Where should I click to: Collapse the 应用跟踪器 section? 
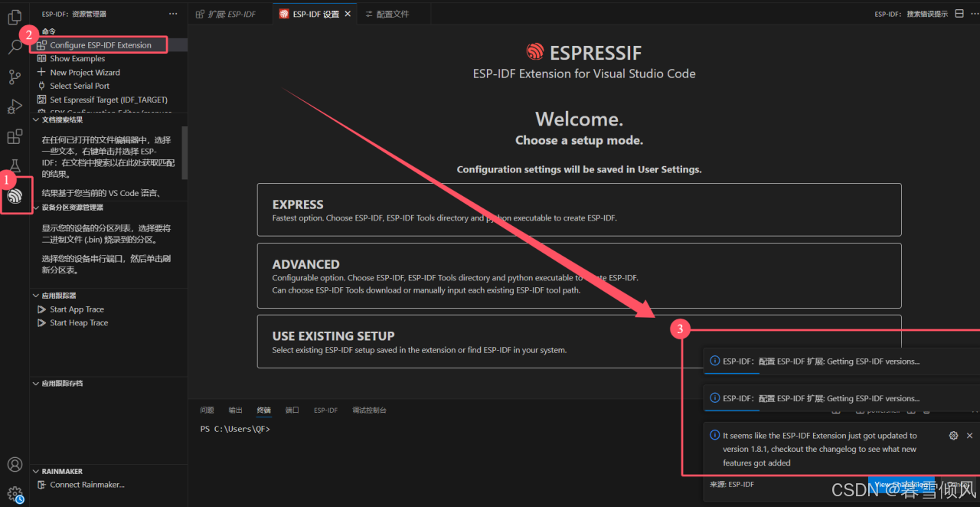coord(36,296)
